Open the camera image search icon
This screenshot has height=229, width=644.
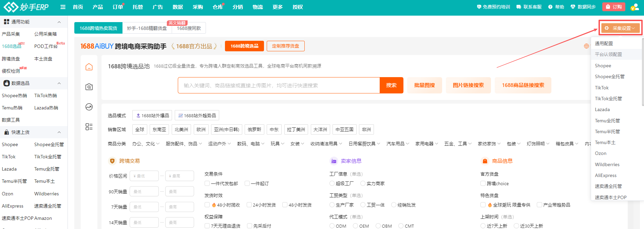tap(89, 87)
